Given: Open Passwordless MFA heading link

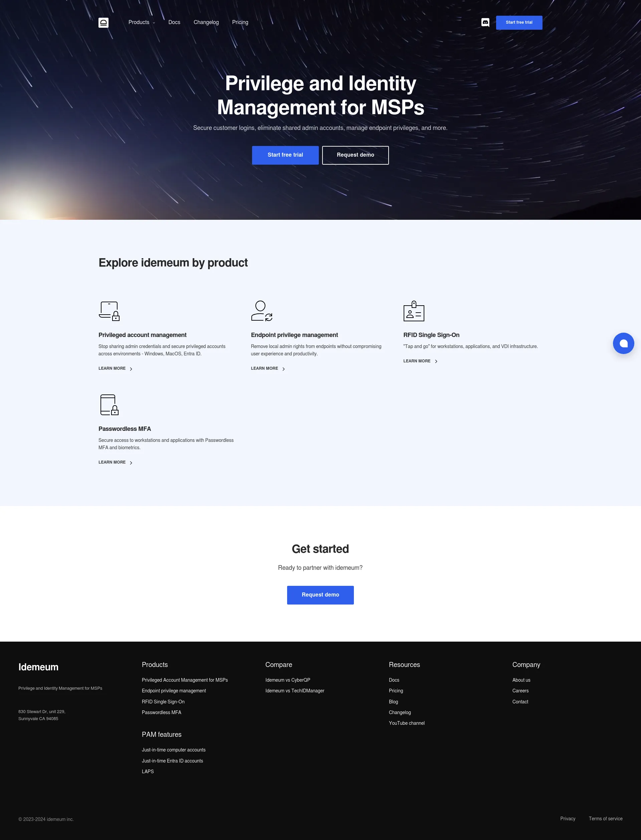Looking at the screenshot, I should tap(125, 429).
